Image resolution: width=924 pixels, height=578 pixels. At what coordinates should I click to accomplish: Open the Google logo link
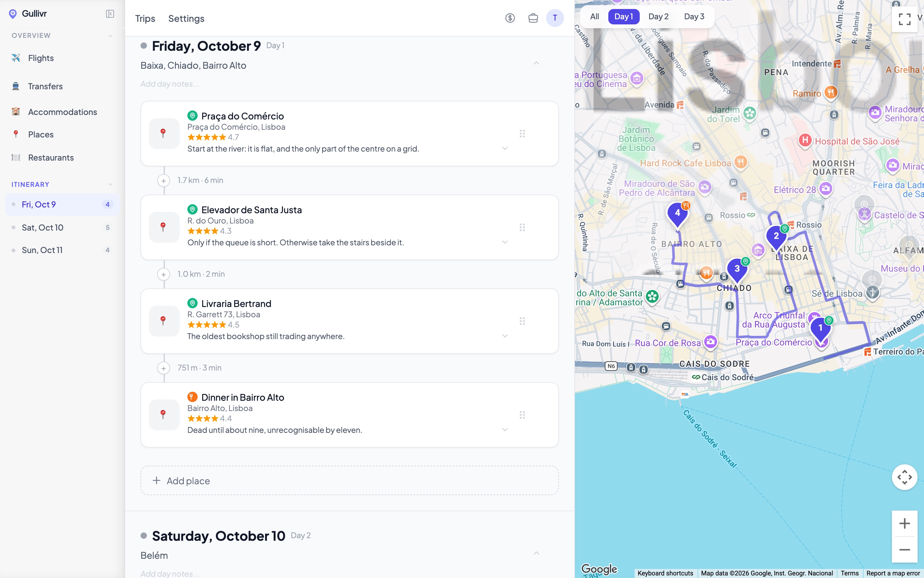tap(599, 569)
